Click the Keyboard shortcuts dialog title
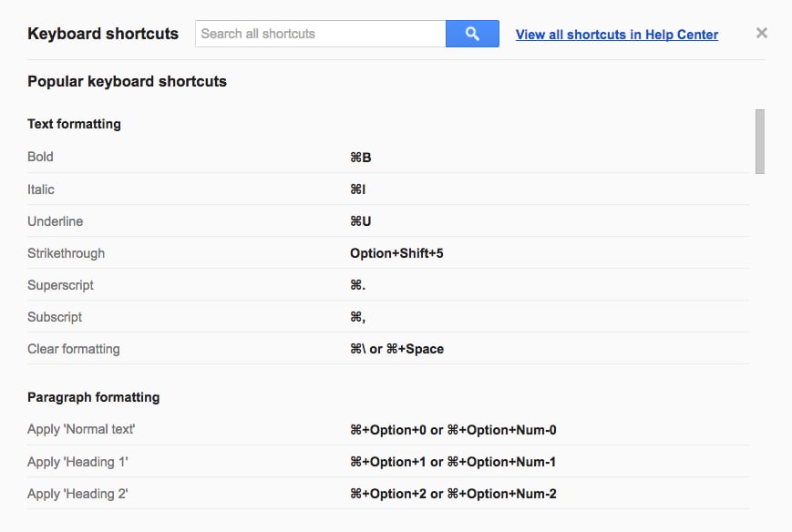Screen dimensions: 792x532 tap(103, 34)
